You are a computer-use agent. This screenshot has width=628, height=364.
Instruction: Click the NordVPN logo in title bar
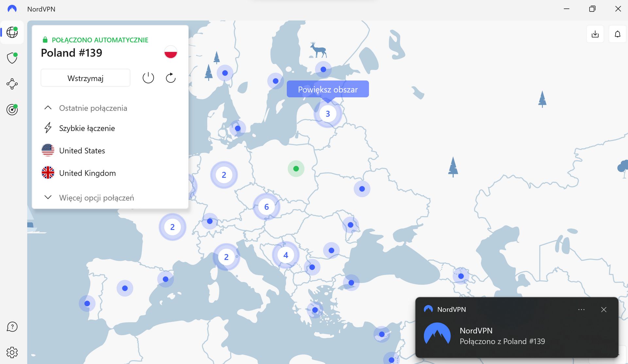tap(12, 9)
